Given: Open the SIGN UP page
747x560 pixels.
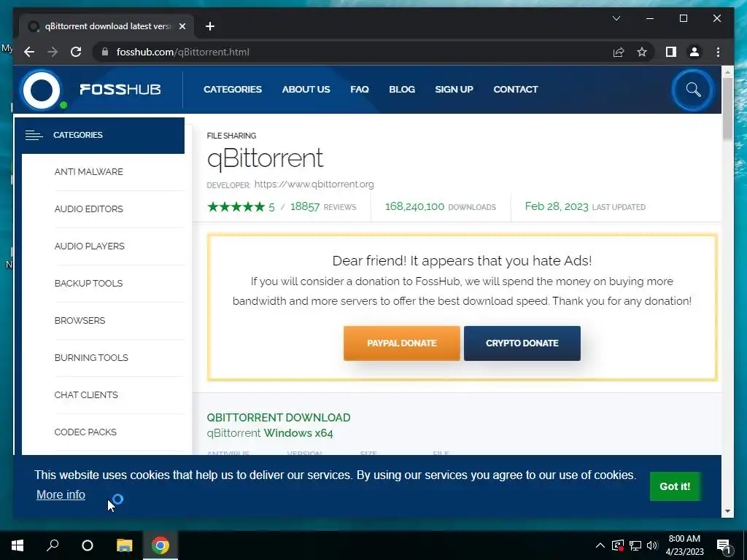Looking at the screenshot, I should 454,90.
